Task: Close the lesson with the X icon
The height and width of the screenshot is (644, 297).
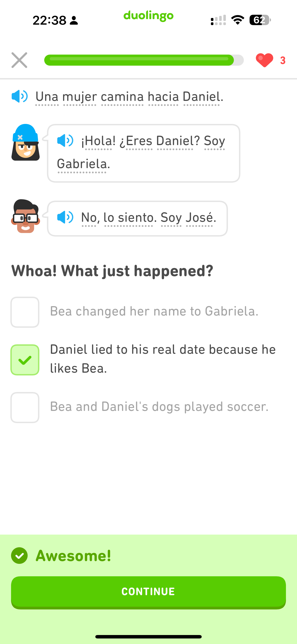Action: [x=19, y=60]
